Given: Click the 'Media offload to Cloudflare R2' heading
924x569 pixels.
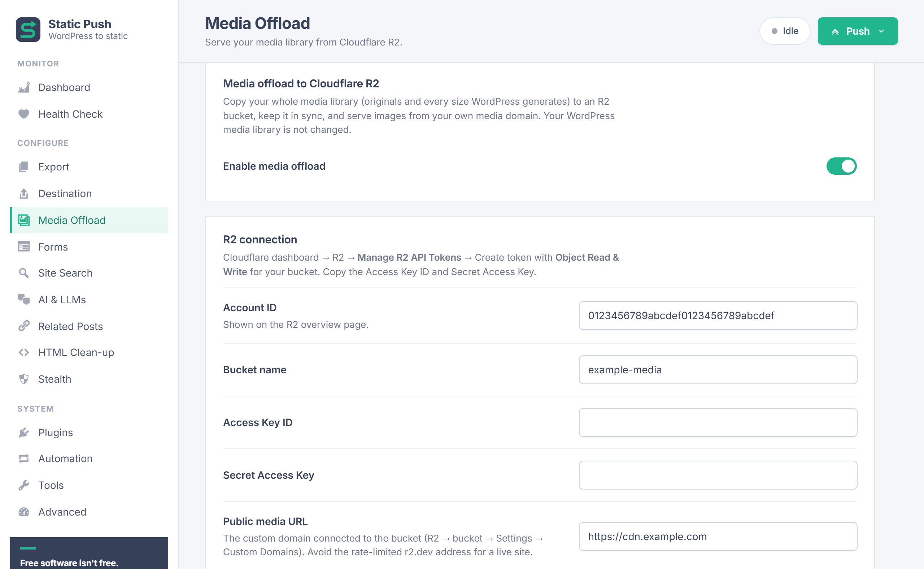Looking at the screenshot, I should tap(301, 83).
